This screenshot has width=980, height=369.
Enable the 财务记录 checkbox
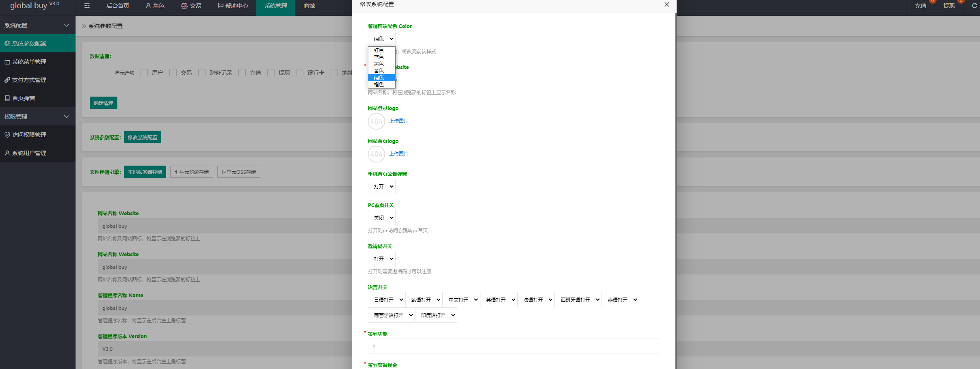pos(202,73)
